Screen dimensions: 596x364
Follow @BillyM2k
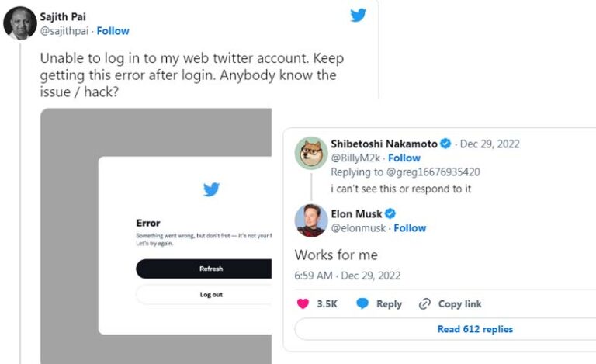(404, 158)
